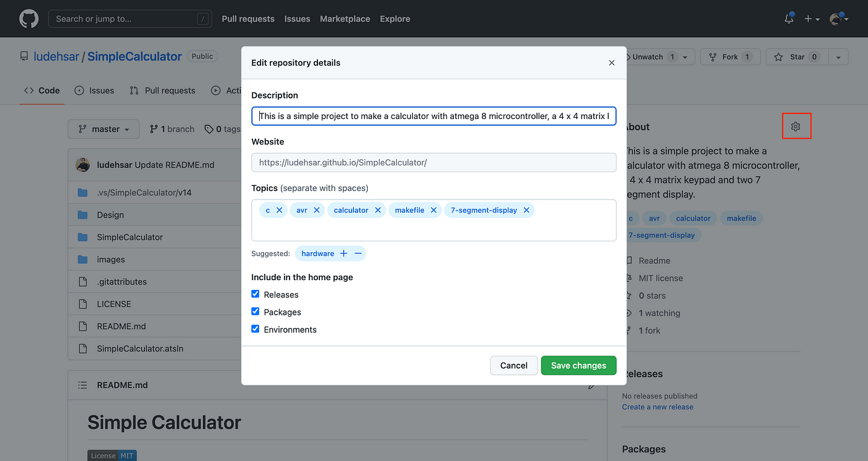The image size is (868, 461).
Task: Click the Design folder icon
Action: click(83, 214)
